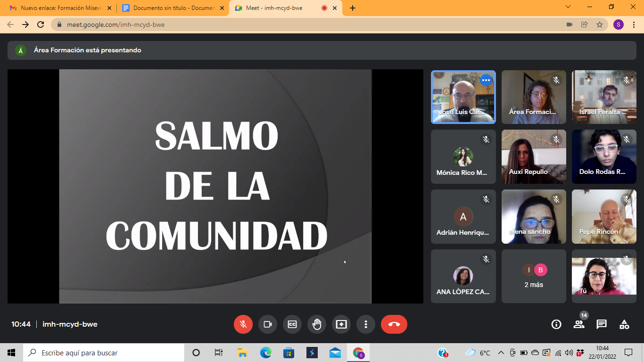
Task: Open the Activities panel
Action: (624, 324)
